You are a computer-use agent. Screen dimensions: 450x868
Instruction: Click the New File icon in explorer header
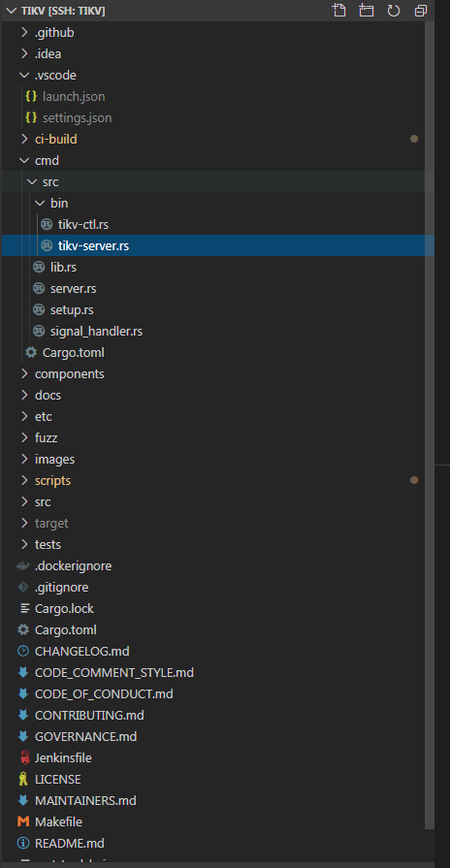pos(338,11)
